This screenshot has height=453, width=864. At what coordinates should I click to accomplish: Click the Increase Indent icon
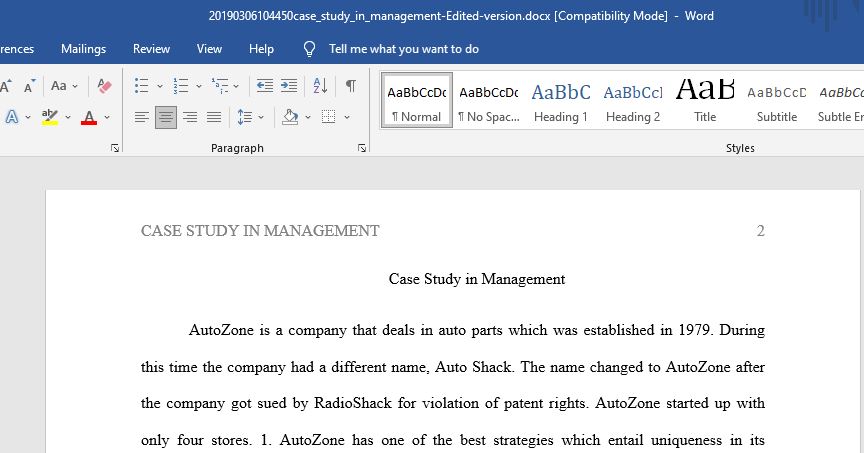[x=289, y=86]
